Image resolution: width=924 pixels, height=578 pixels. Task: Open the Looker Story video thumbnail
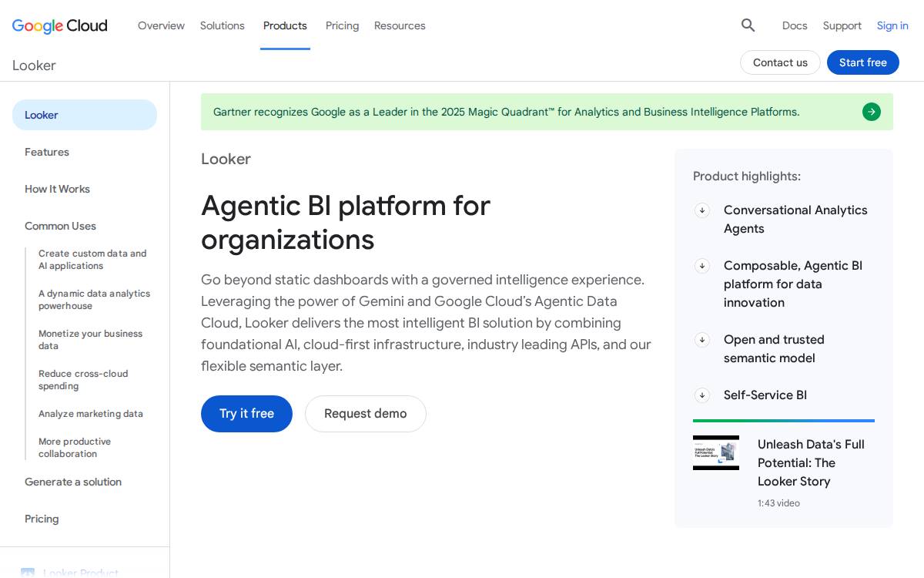pyautogui.click(x=716, y=453)
